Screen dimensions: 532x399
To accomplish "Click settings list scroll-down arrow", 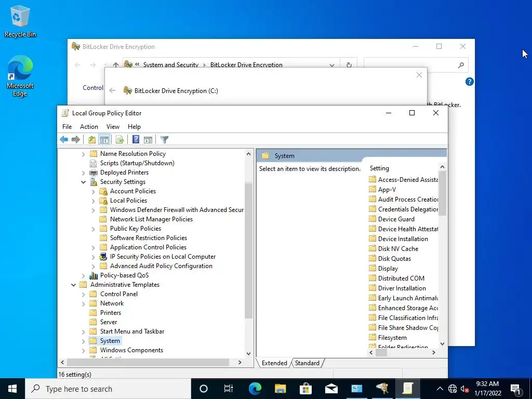I will pyautogui.click(x=442, y=344).
